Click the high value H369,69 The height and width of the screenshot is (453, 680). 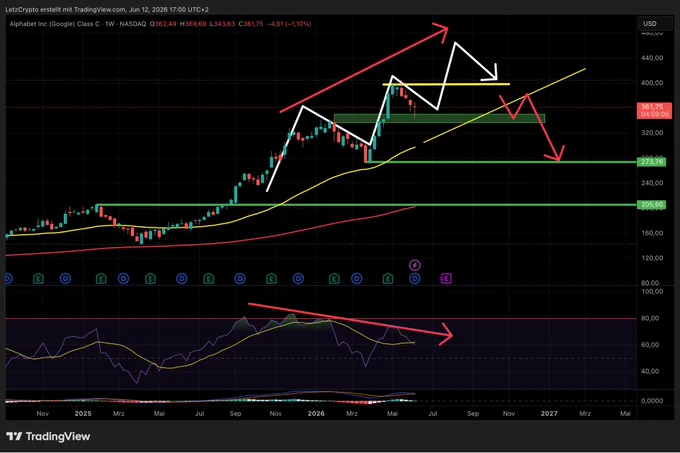(193, 24)
